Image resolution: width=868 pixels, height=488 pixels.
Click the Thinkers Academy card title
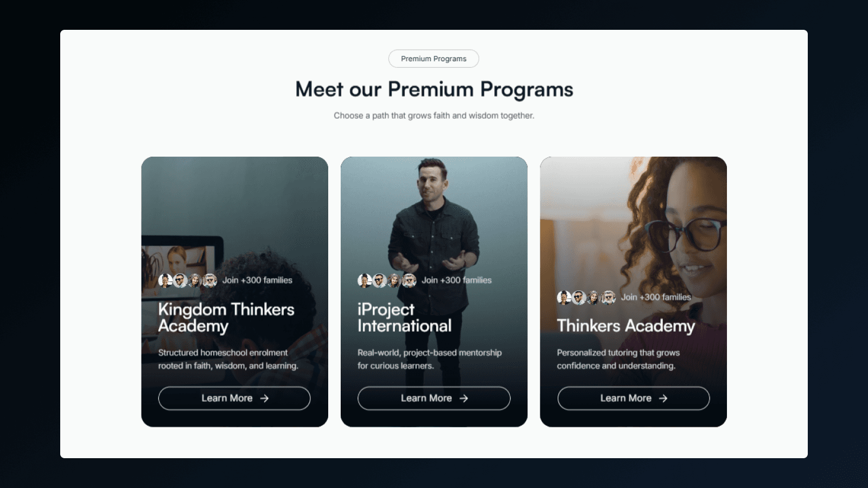pyautogui.click(x=626, y=325)
